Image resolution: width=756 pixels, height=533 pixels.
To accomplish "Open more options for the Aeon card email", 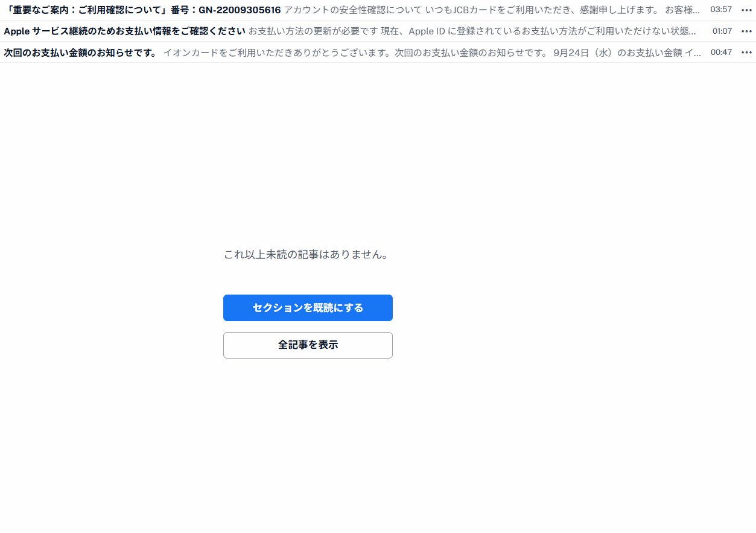I will (746, 53).
